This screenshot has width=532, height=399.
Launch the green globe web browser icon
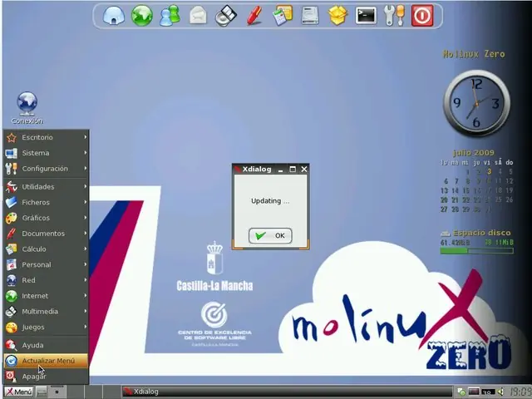[142, 16]
